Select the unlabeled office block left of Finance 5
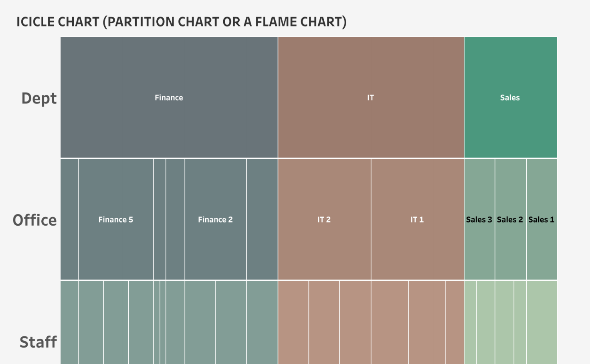The width and height of the screenshot is (590, 364). point(69,219)
